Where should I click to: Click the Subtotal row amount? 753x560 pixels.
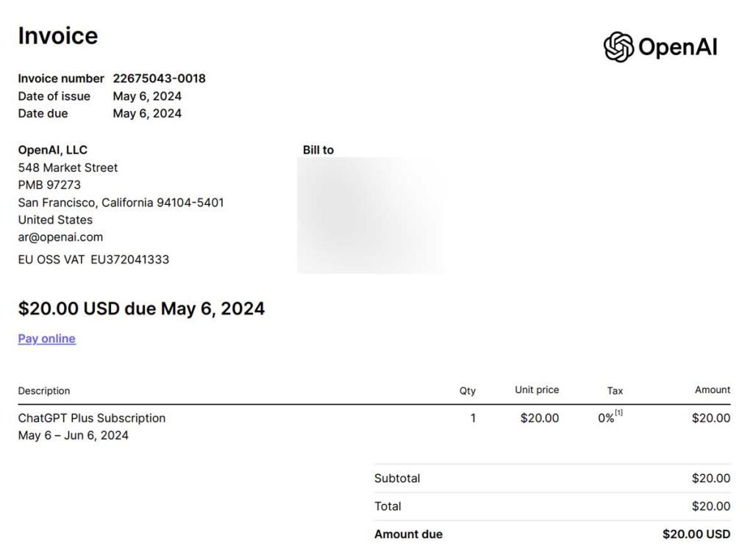click(710, 478)
